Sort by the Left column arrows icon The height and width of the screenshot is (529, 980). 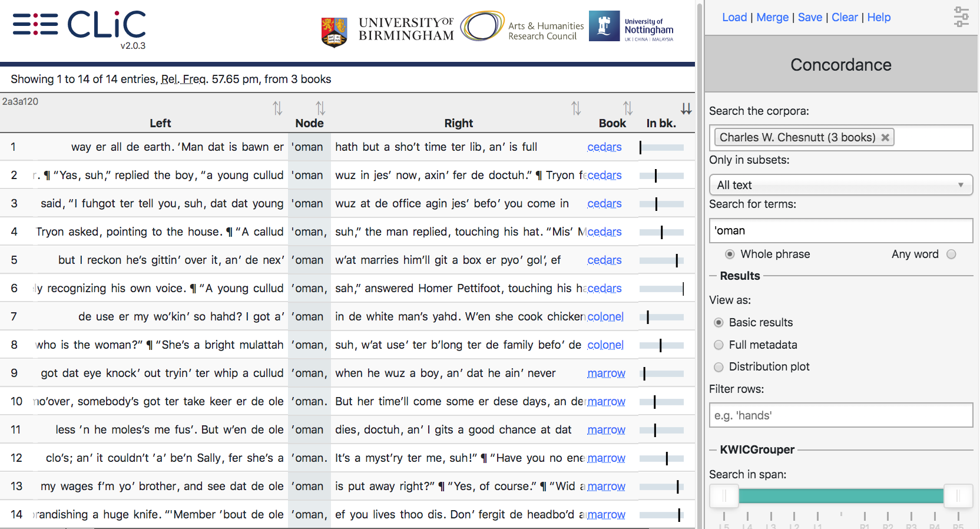click(277, 108)
